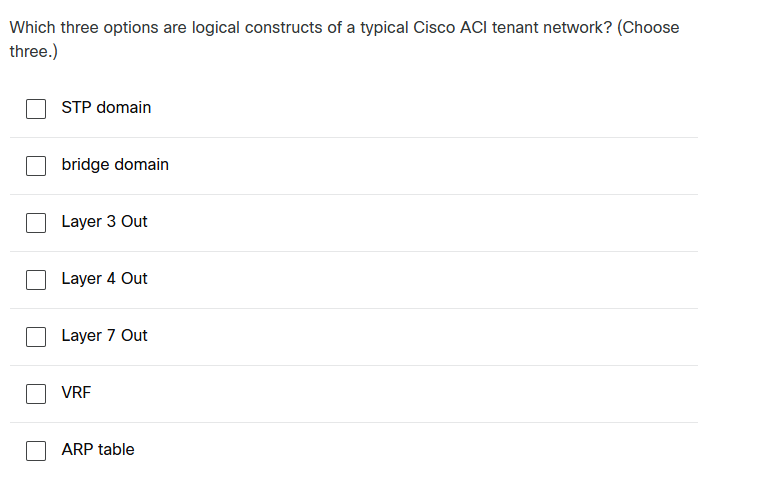Enable the Layer 3 Out checkbox
This screenshot has width=763, height=491.
(36, 222)
